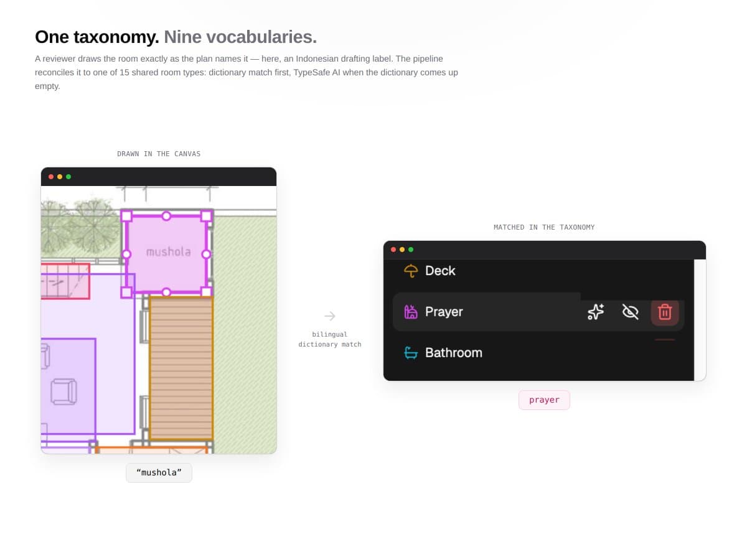Viewport: 747px width, 560px height.
Task: Click the 'bilingual dictionary match' caption
Action: (x=330, y=339)
